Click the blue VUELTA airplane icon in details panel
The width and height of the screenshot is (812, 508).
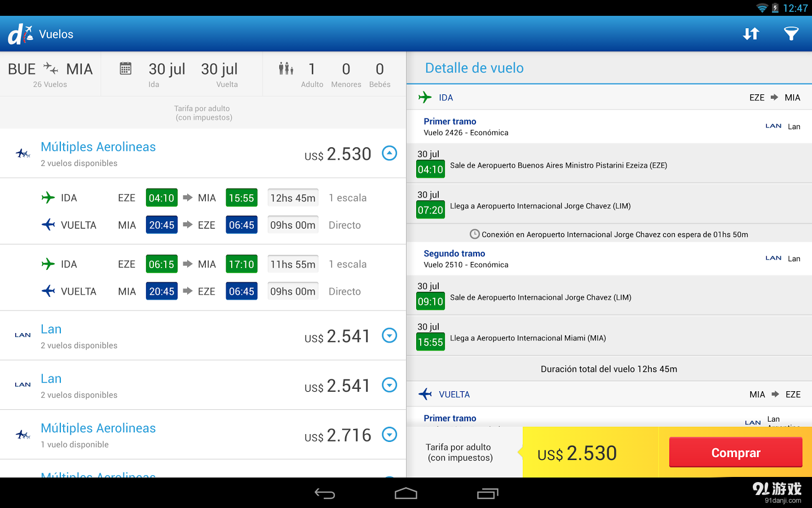tap(424, 394)
